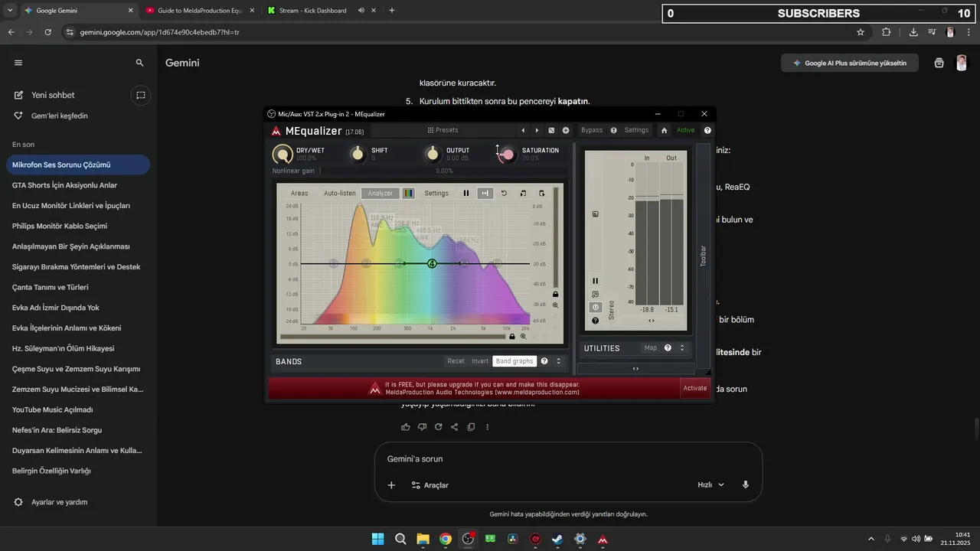
Task: Toggle the rainbow sonogram color icon
Action: pos(409,193)
